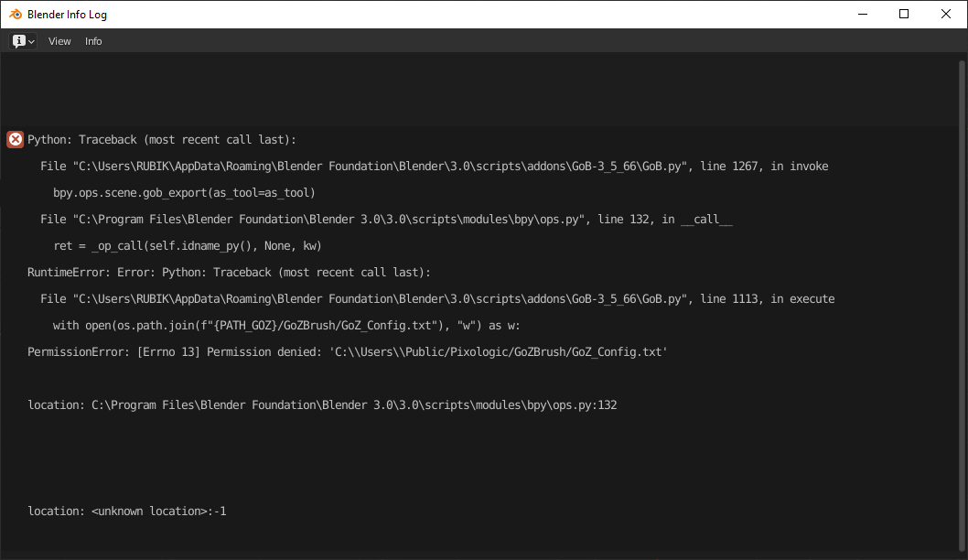Click the Blender Info Log window title

67,15
